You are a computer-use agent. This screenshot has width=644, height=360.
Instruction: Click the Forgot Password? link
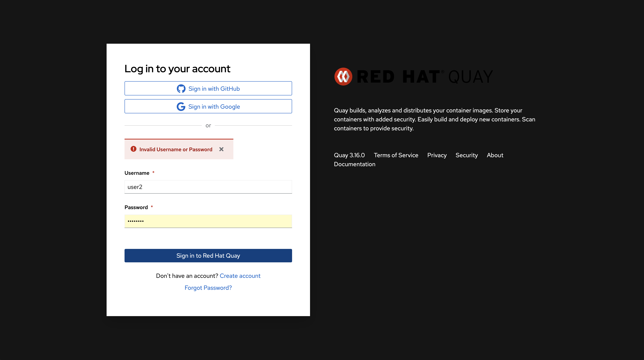208,288
